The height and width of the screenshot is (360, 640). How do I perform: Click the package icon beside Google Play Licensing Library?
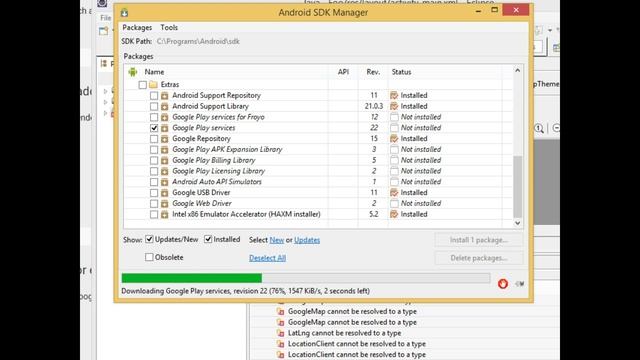tap(164, 171)
